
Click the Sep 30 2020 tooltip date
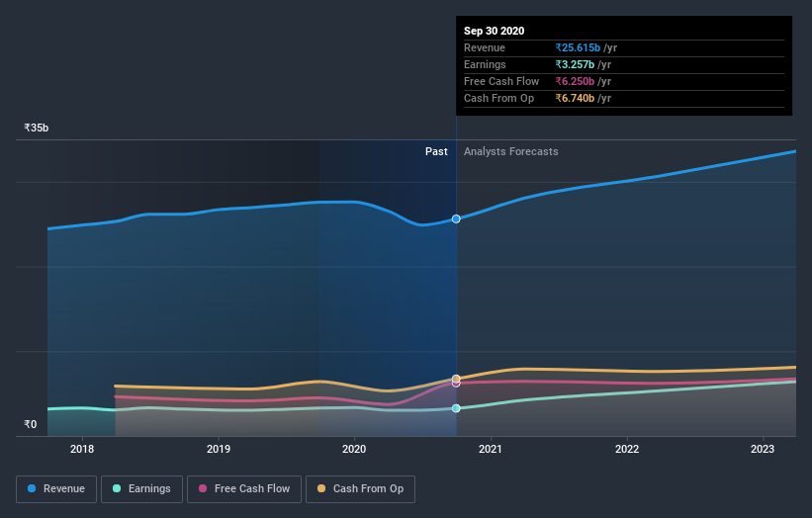click(x=495, y=31)
